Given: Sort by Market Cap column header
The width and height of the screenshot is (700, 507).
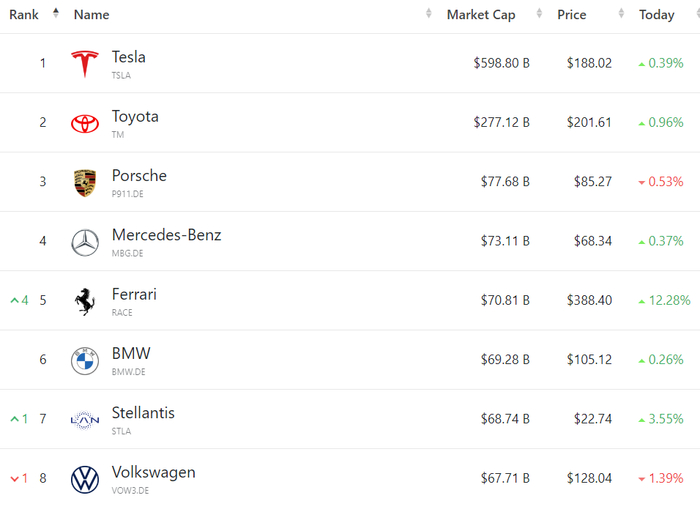Looking at the screenshot, I should (x=480, y=15).
